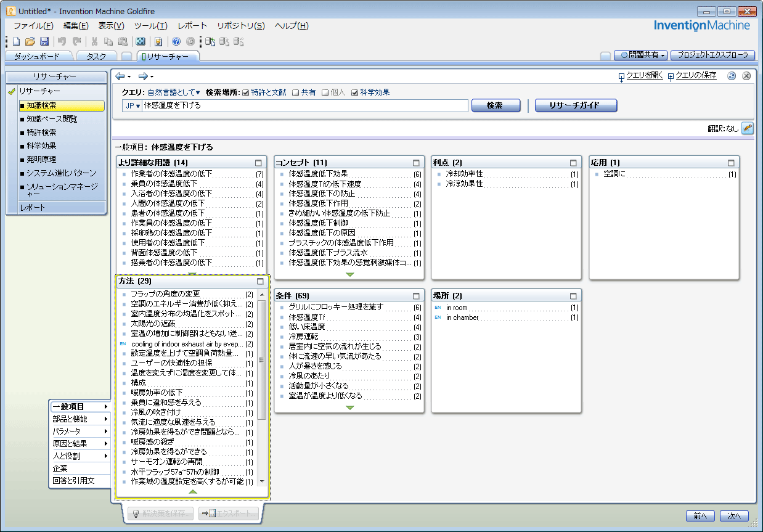
Task: Open back arrow history dropdown
Action: click(x=129, y=76)
